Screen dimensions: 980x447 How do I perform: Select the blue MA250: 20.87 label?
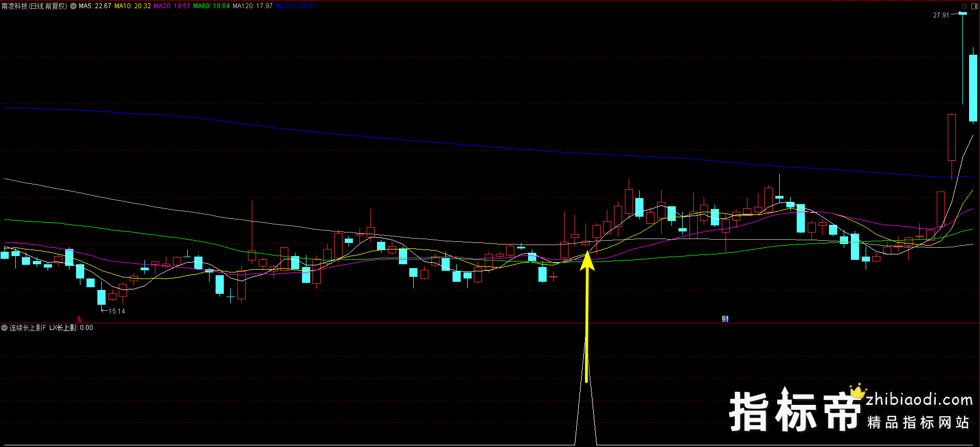295,6
